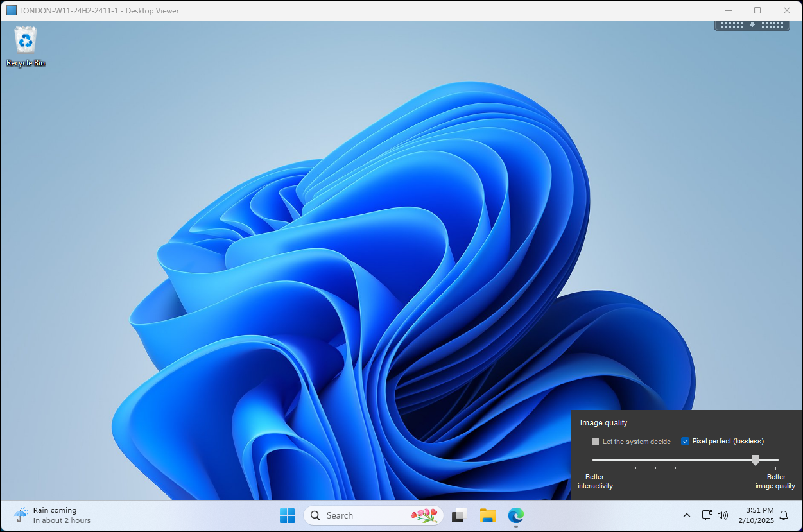Maximize the Desktop Viewer window

tap(757, 10)
